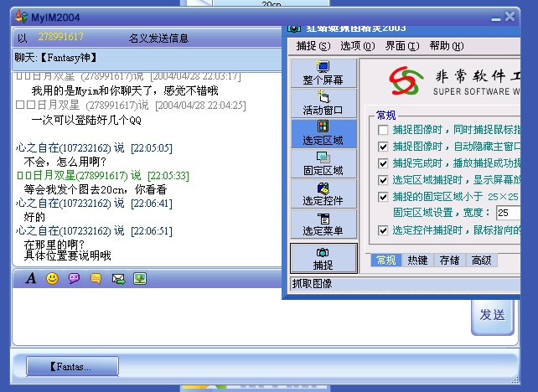Click message 等会我发个图去20cn，你看看
The width and height of the screenshot is (538, 392).
(x=96, y=189)
